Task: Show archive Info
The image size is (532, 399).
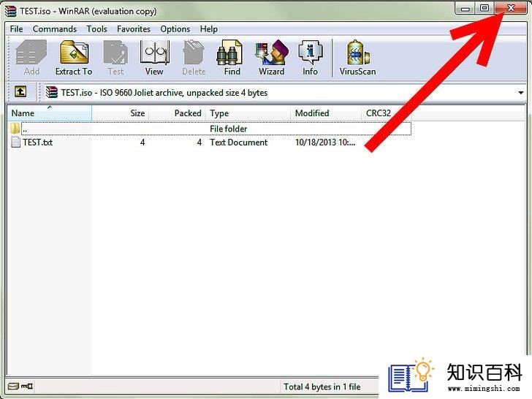Action: (310, 57)
